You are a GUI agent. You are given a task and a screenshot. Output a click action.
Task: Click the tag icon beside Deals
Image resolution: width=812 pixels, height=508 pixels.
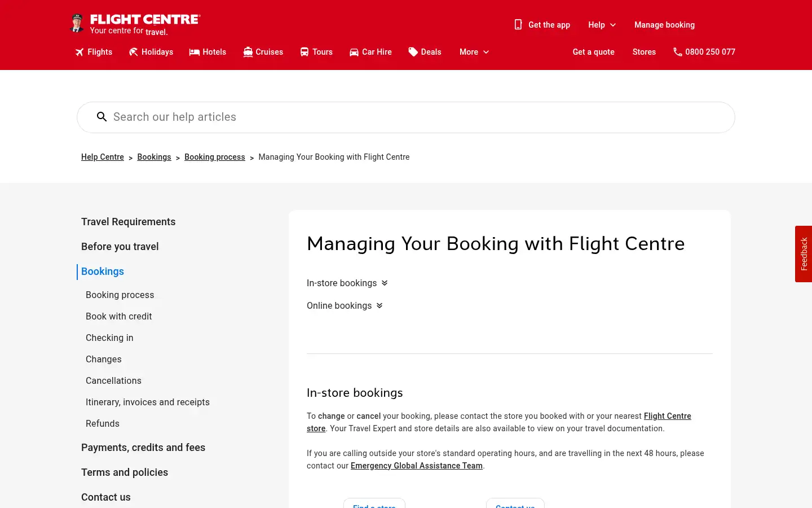click(x=413, y=52)
